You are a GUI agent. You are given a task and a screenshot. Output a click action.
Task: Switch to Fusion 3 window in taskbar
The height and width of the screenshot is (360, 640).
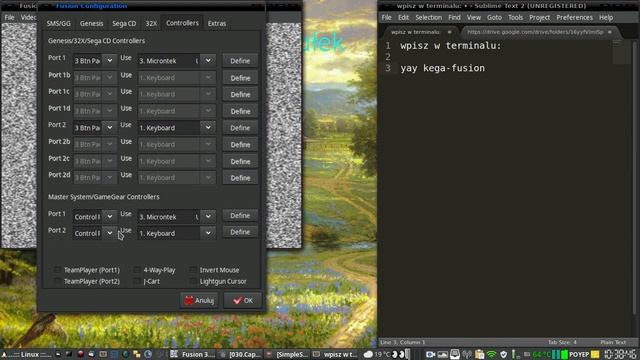click(x=193, y=354)
